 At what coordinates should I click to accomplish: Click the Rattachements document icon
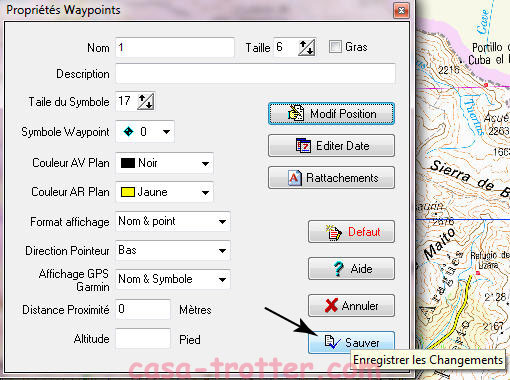pos(294,178)
